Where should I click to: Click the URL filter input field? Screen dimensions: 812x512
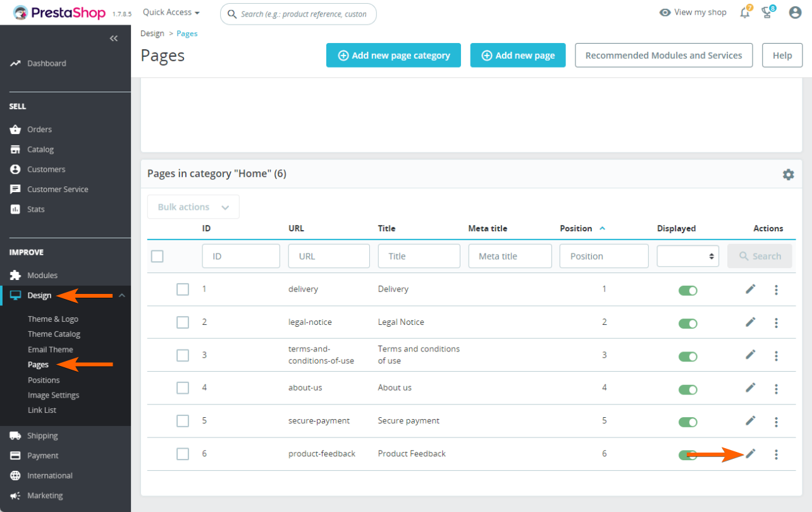[329, 256]
